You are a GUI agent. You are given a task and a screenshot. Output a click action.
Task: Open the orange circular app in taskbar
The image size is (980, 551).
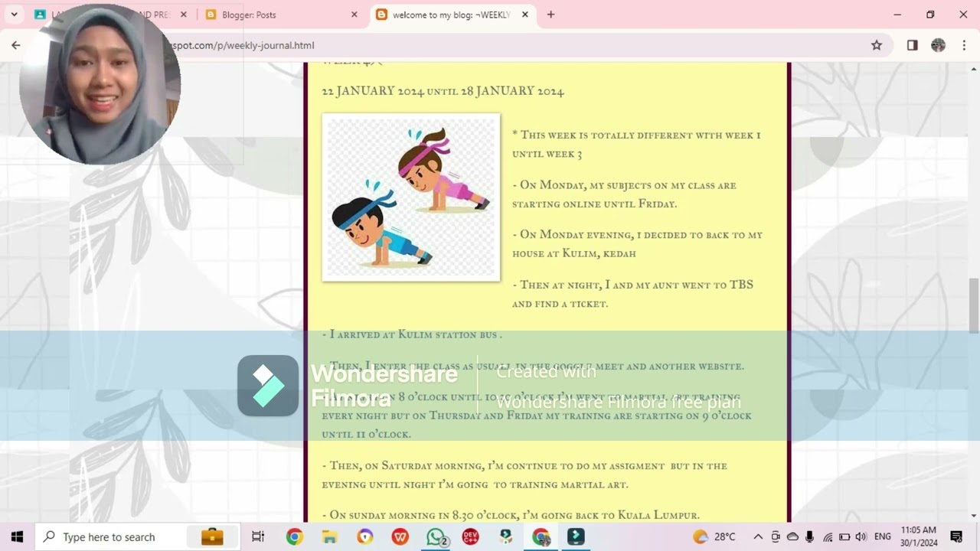pyautogui.click(x=364, y=536)
